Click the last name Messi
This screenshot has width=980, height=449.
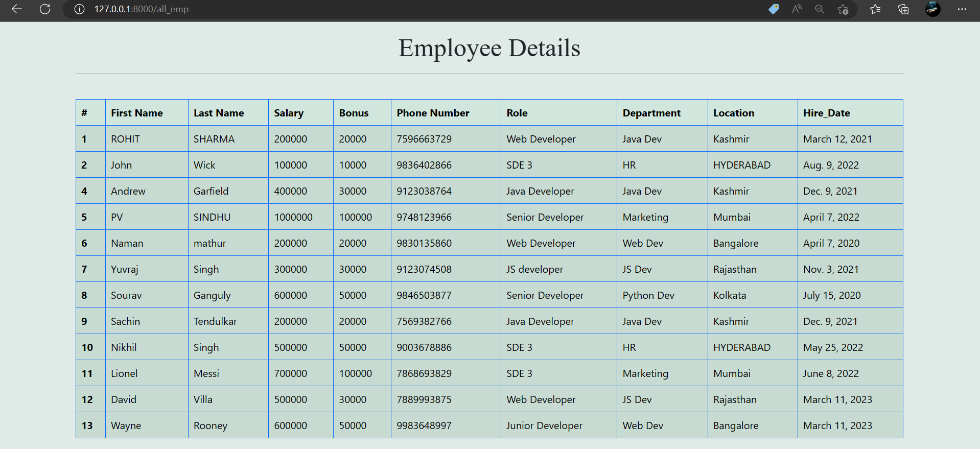206,373
